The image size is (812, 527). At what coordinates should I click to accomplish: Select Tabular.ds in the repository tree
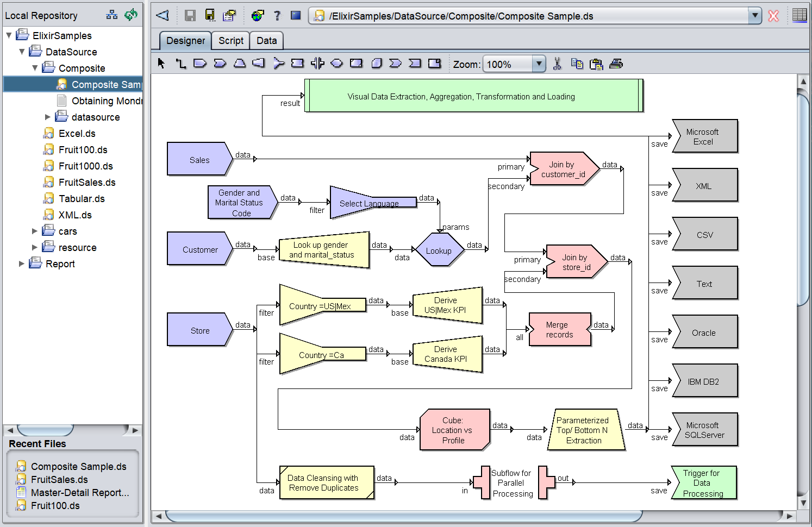coord(82,199)
